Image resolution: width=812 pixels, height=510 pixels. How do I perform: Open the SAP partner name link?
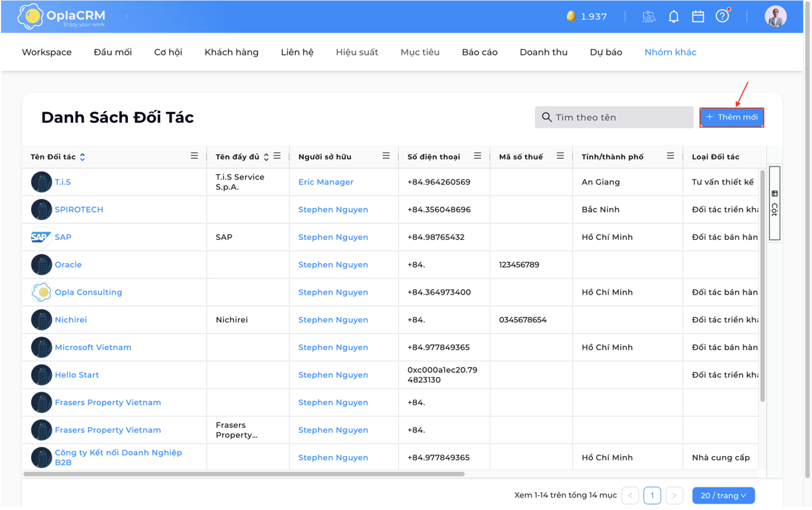click(63, 237)
